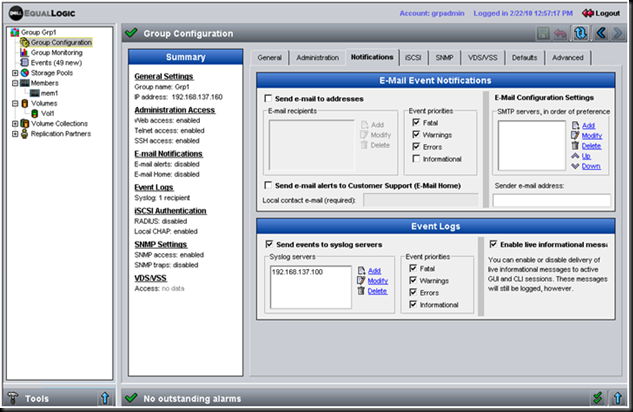This screenshot has height=412, width=633.
Task: Select Group Configuration in the tree
Action: pos(61,42)
